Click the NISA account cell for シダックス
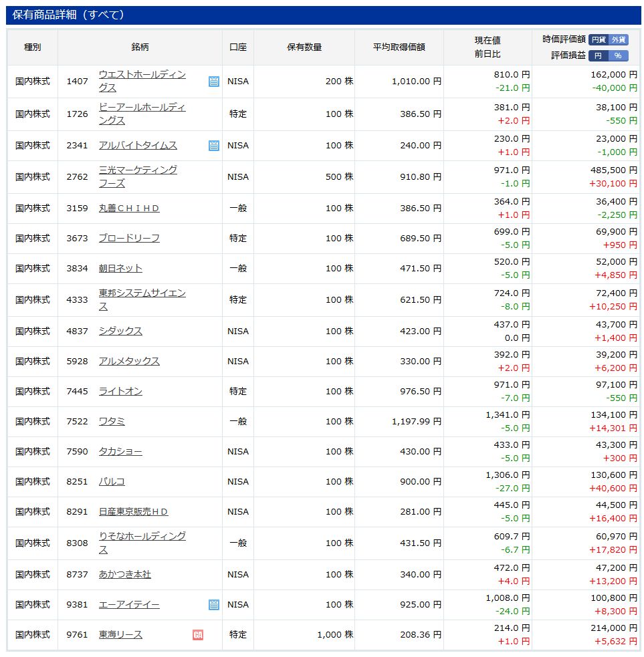The height and width of the screenshot is (657, 644). 238,332
